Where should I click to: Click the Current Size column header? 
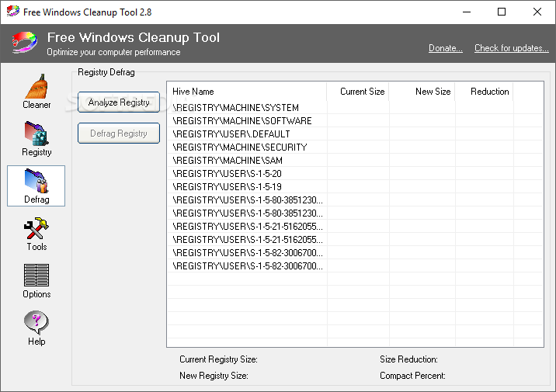coord(358,92)
